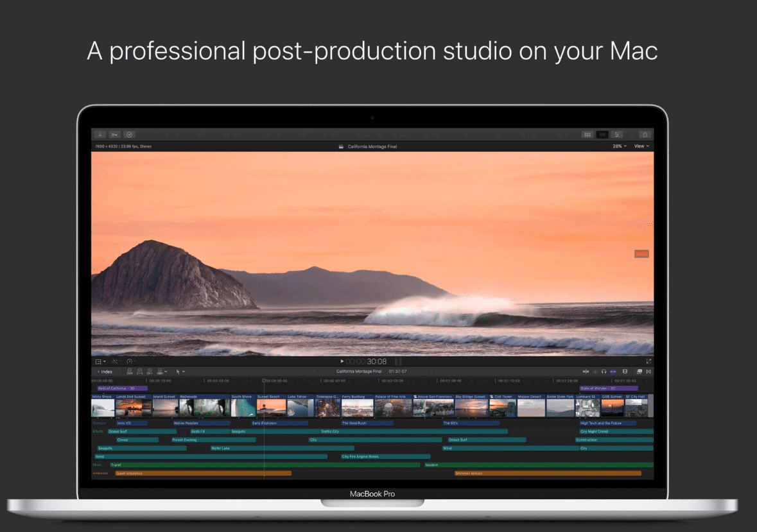The image size is (757, 532).
Task: Enter fullscreen playback with arrows icon
Action: (648, 361)
